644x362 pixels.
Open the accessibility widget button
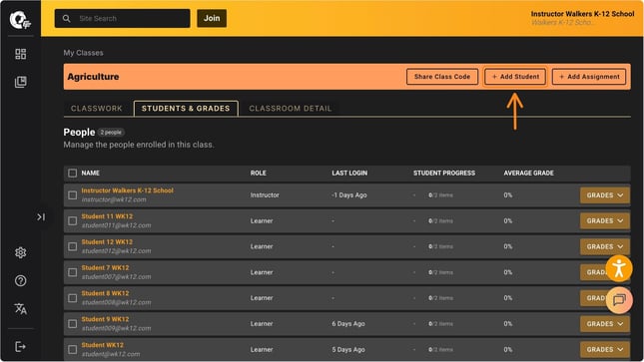[x=618, y=269]
